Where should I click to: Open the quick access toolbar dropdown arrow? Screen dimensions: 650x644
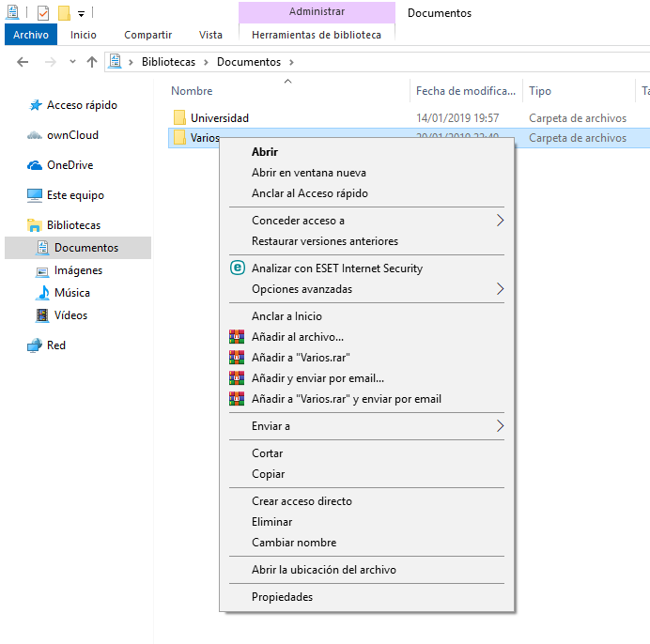(82, 13)
